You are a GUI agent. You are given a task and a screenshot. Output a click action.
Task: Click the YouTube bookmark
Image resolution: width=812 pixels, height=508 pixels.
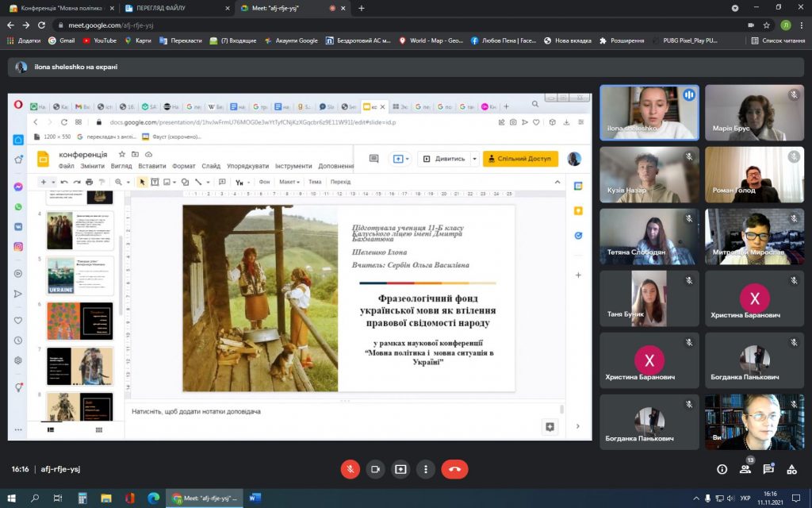point(100,40)
